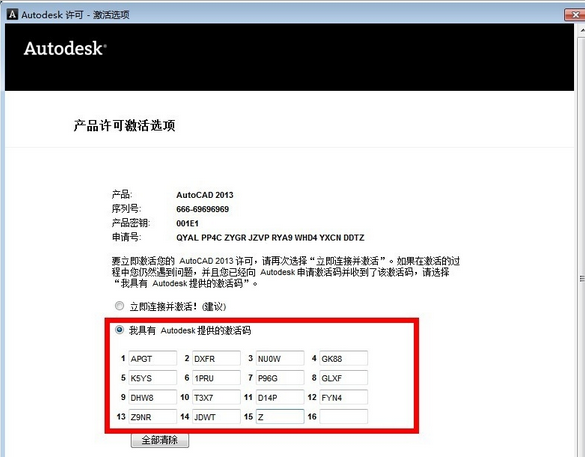Click the product key value 001E1

(187, 223)
